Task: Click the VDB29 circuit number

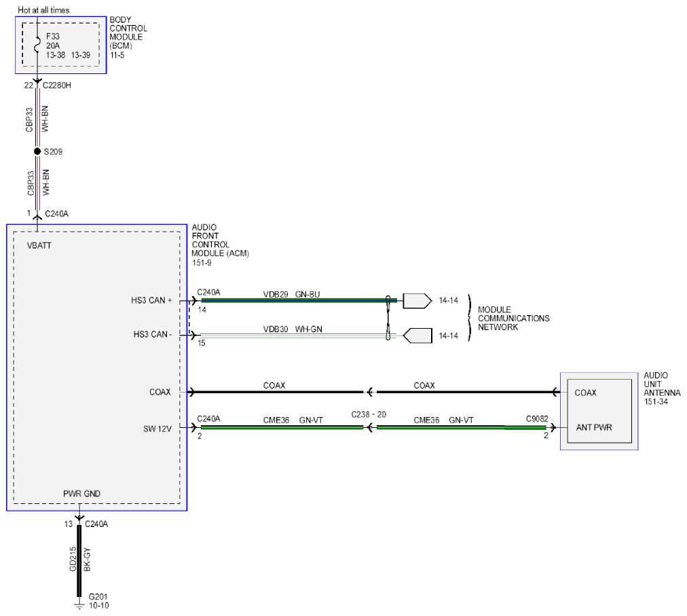Action: 276,295
